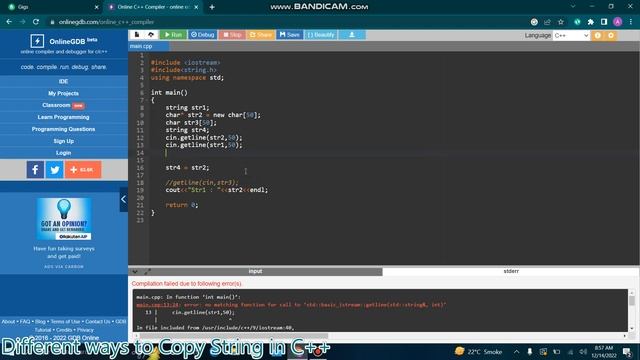Switch to the input tab
640x360 pixels.
pos(255,271)
